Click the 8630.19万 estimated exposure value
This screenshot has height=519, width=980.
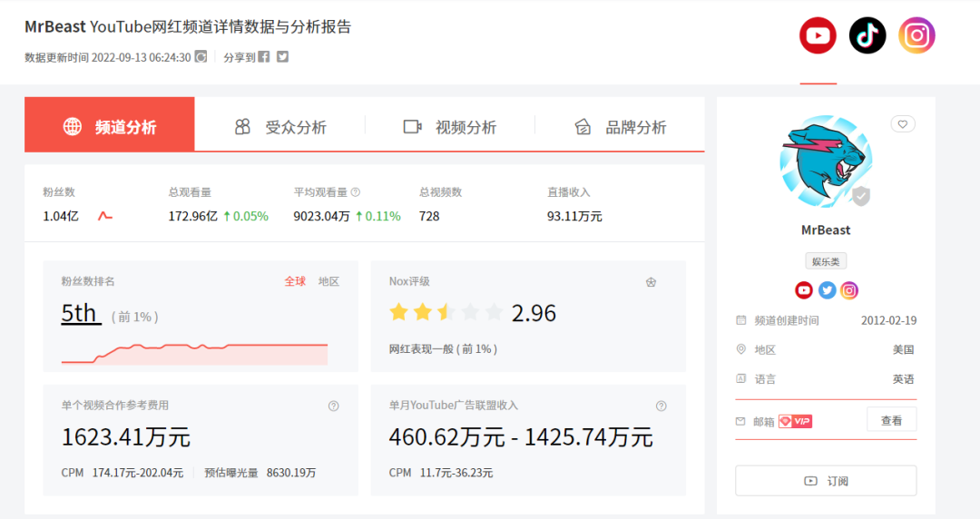(291, 473)
